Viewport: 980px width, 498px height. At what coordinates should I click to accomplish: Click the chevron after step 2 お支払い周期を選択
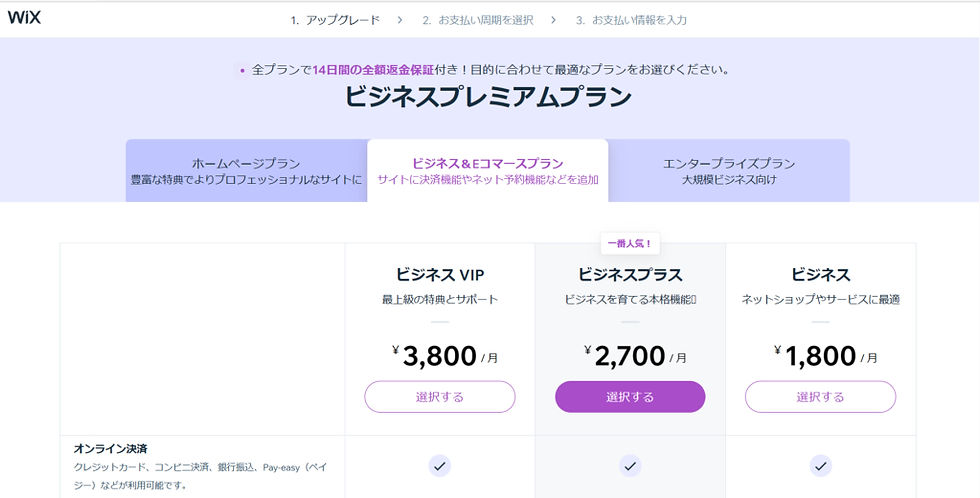tap(555, 19)
